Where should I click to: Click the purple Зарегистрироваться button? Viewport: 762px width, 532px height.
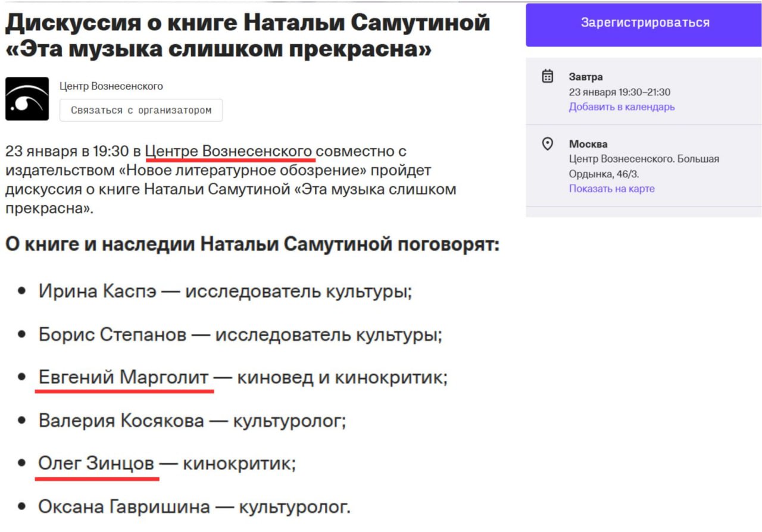coord(645,23)
